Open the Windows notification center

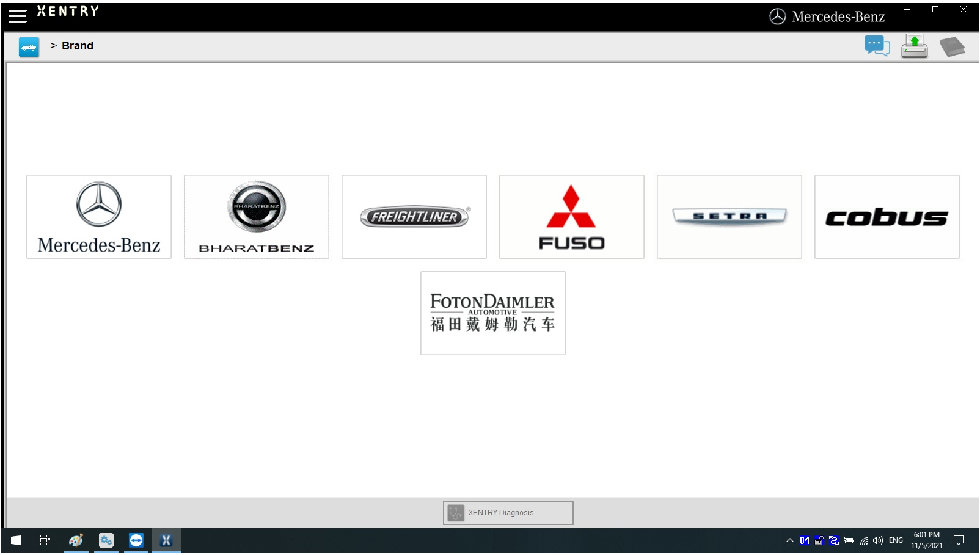[x=959, y=540]
